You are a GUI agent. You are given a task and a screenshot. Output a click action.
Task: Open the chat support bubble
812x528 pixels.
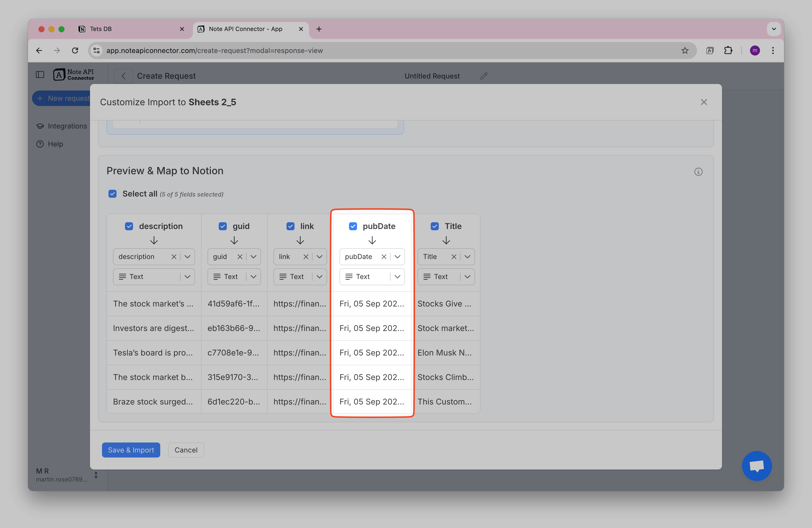tap(756, 465)
